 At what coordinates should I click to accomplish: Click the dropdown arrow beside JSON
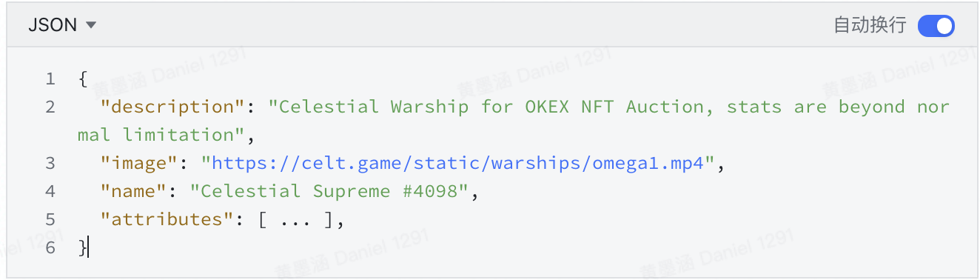pos(91,25)
